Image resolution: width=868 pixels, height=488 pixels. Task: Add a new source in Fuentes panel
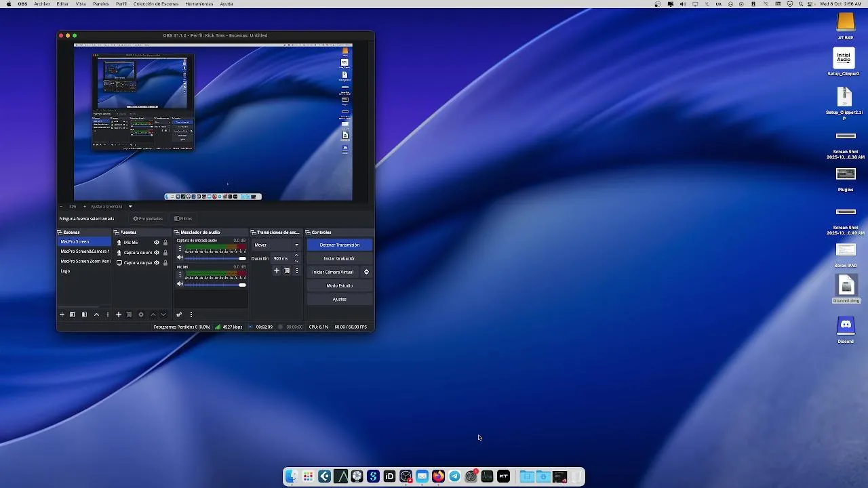pyautogui.click(x=118, y=314)
